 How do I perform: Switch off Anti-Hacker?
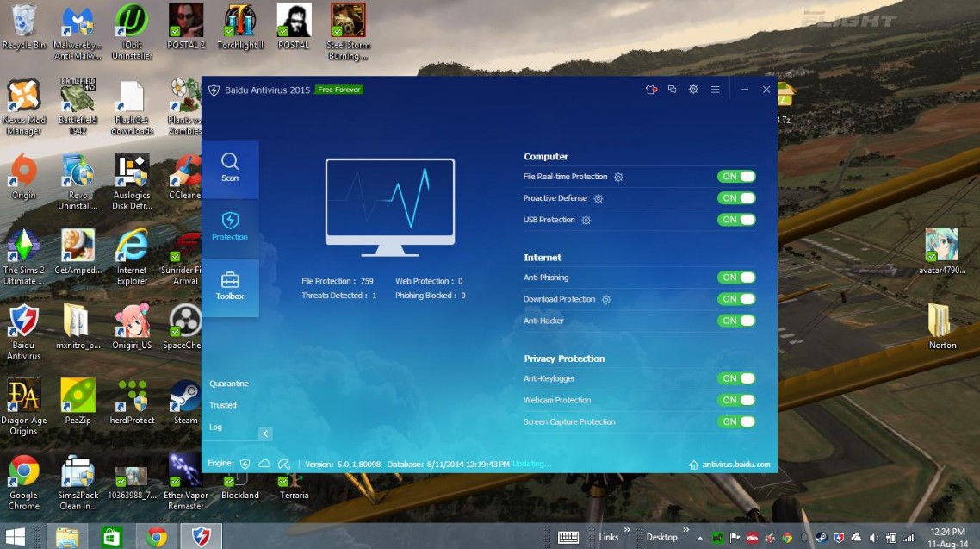736,321
